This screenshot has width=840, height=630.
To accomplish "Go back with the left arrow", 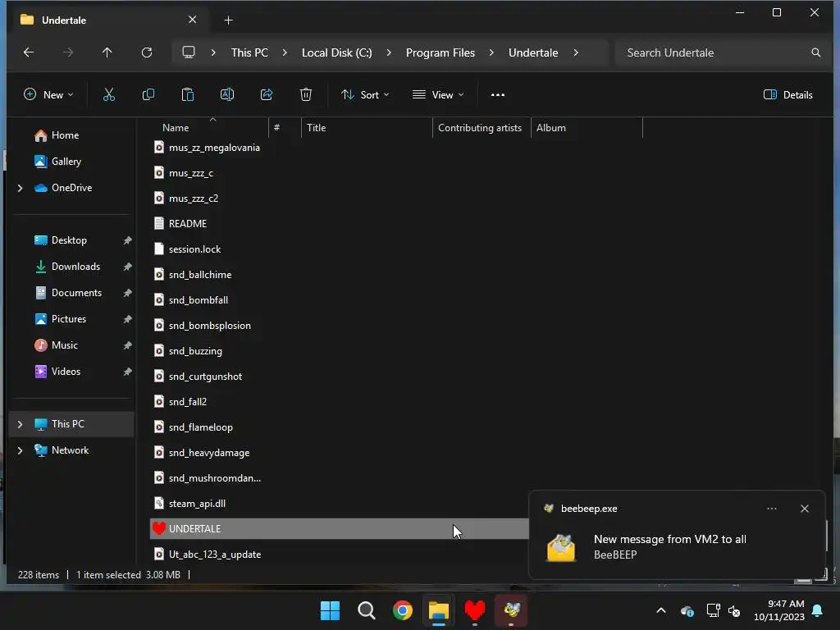I will [x=29, y=52].
